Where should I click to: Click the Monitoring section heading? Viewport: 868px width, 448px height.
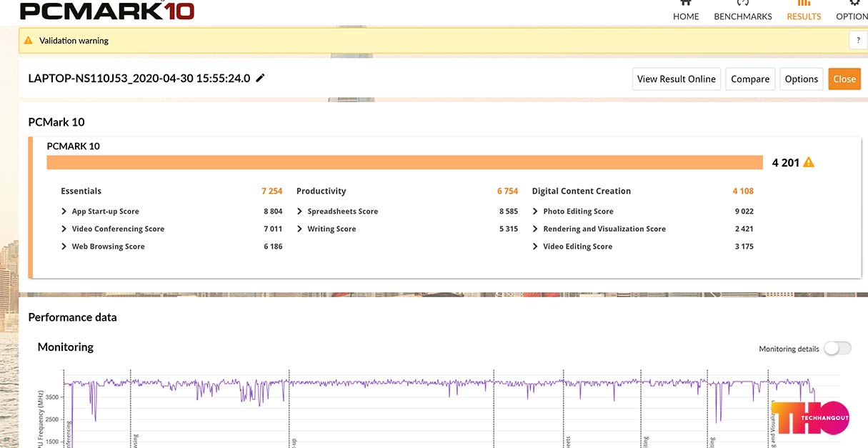[x=66, y=347]
